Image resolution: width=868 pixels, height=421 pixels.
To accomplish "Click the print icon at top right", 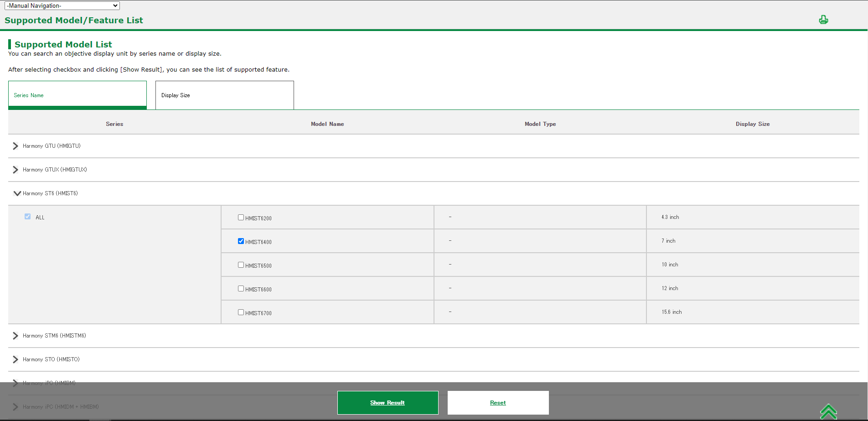I will coord(823,20).
